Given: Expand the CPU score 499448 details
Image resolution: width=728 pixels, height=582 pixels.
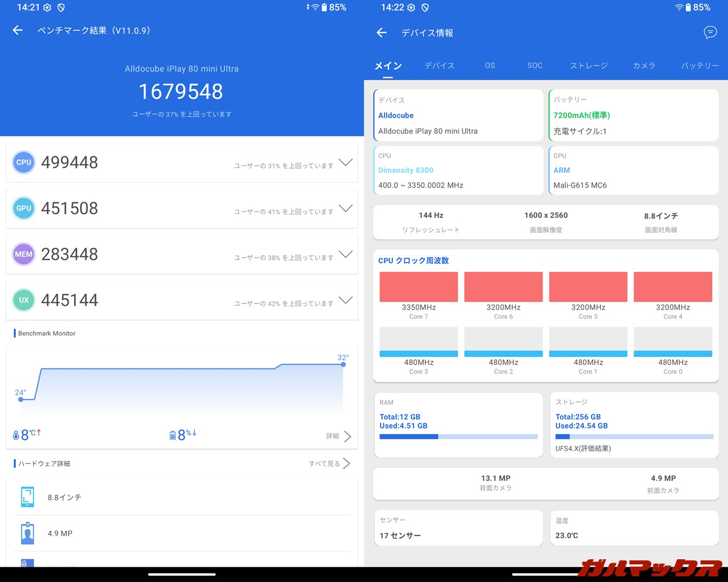Looking at the screenshot, I should click(345, 163).
